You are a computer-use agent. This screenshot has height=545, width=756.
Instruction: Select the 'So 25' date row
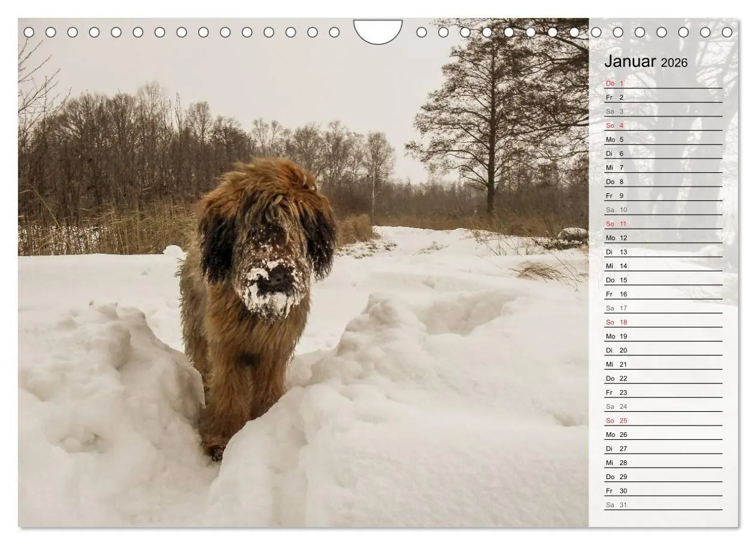(x=663, y=421)
